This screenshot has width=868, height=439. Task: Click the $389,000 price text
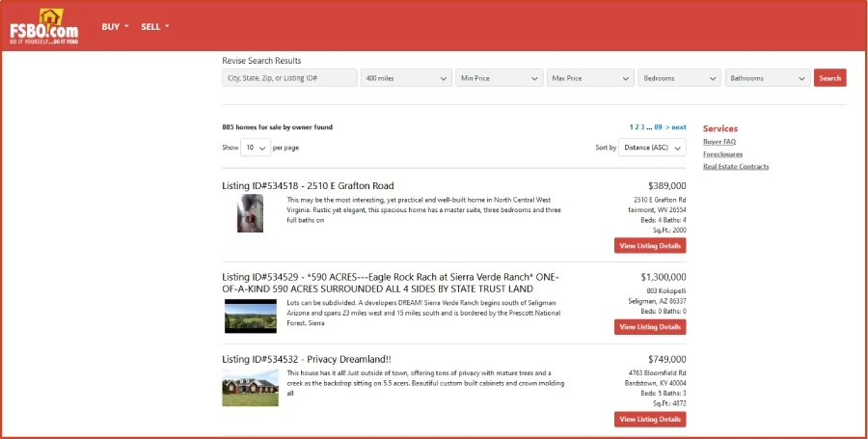click(667, 186)
